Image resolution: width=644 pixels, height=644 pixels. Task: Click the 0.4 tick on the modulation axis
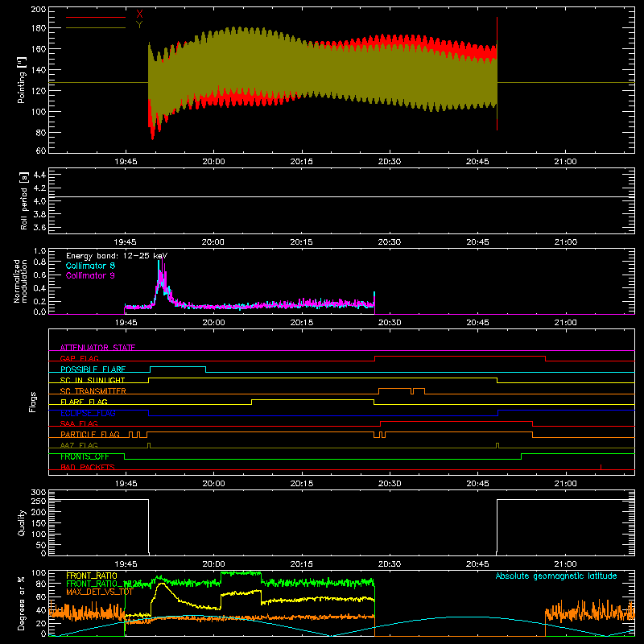pyautogui.click(x=39, y=288)
